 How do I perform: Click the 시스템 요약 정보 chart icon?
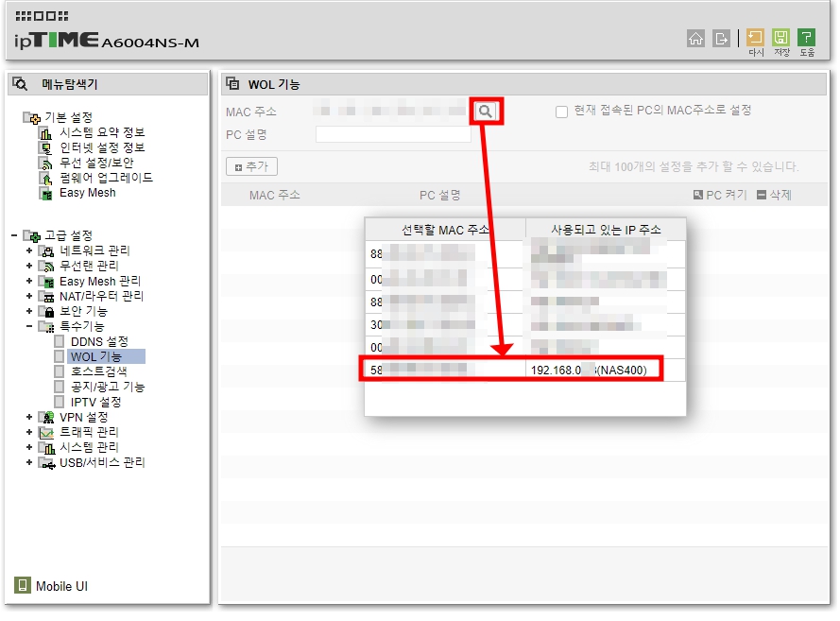coord(45,134)
